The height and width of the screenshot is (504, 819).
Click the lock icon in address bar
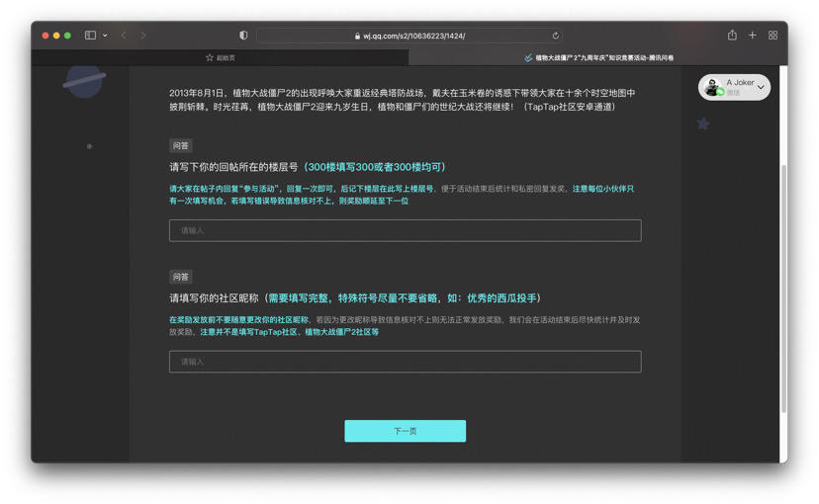coord(357,36)
